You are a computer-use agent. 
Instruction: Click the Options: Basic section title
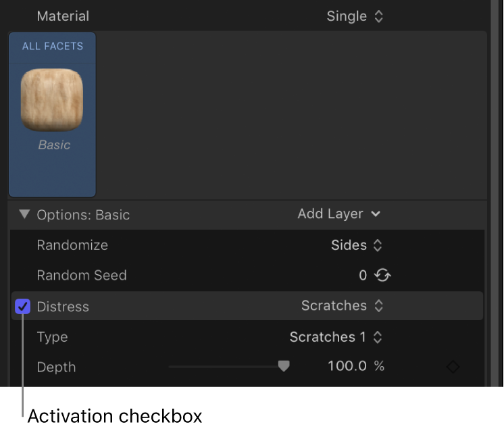click(83, 215)
